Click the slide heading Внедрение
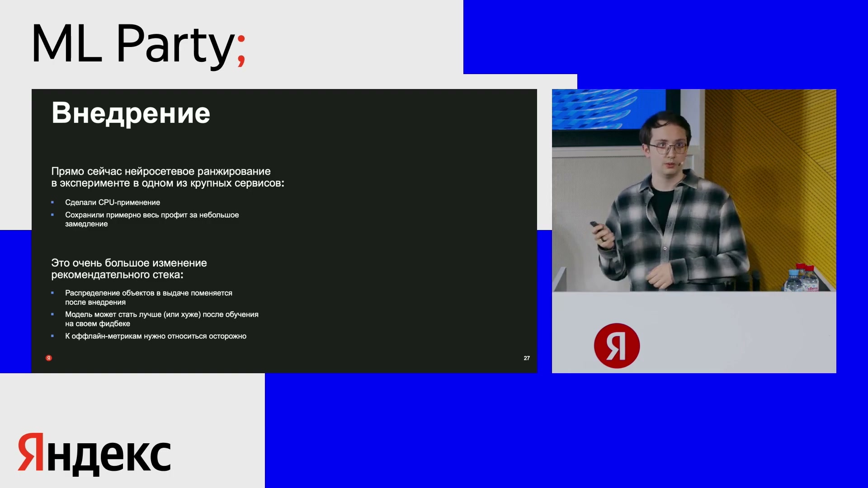The width and height of the screenshot is (868, 488). pos(131,113)
